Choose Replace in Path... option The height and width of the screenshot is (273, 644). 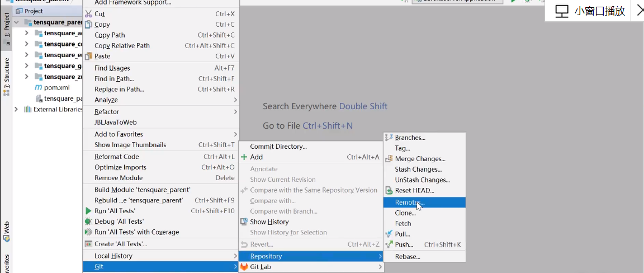160,89
